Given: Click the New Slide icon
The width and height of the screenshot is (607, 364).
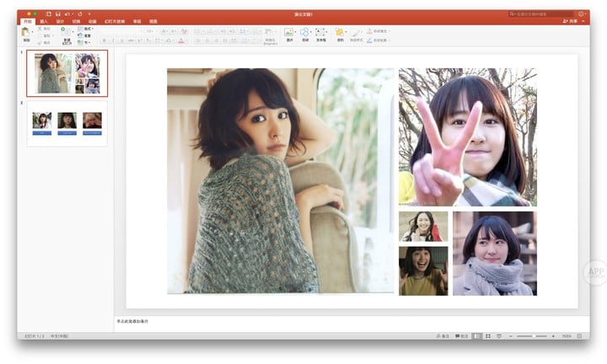Looking at the screenshot, I should [66, 31].
